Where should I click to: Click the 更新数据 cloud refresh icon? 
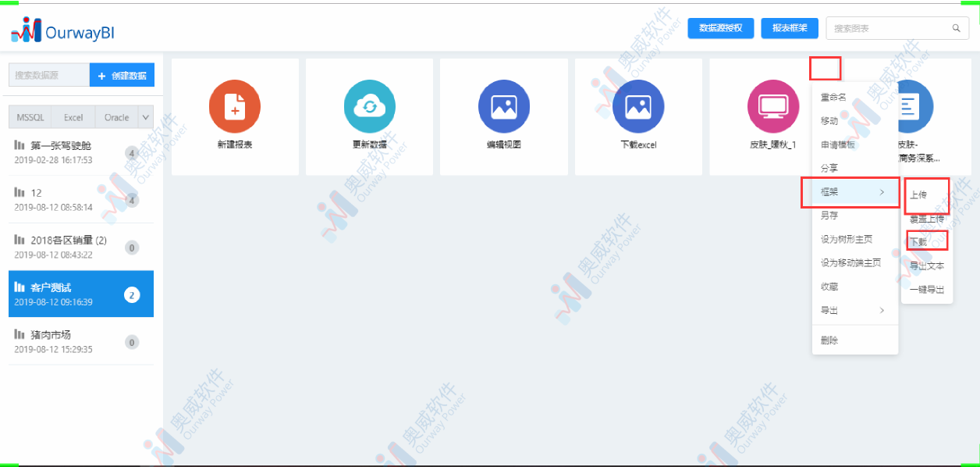(x=369, y=107)
